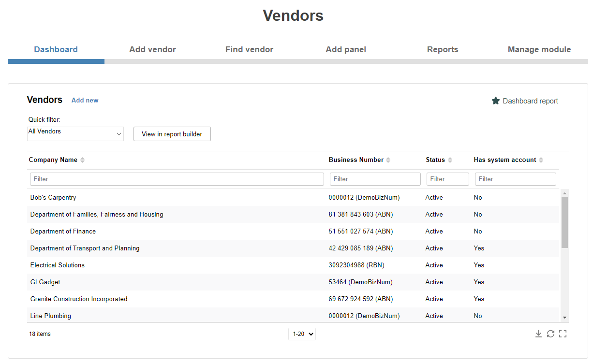
Task: Click View in report builder button
Action: click(x=172, y=134)
